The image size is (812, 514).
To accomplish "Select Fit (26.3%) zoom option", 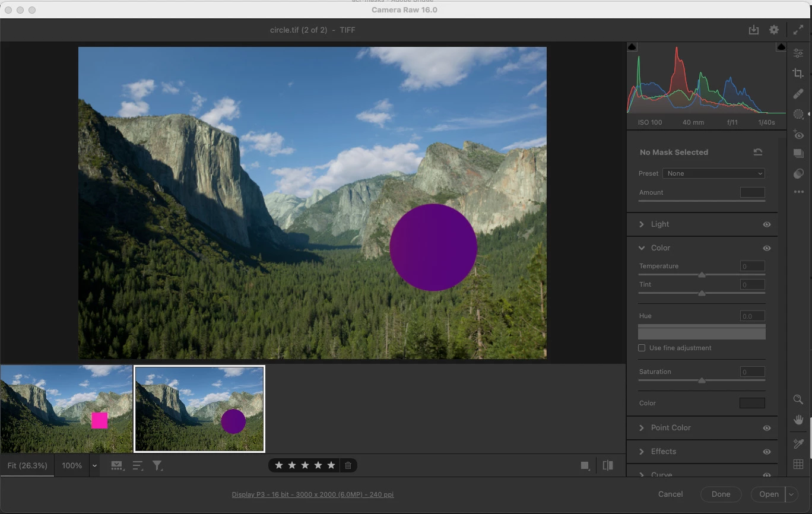I will click(x=27, y=465).
